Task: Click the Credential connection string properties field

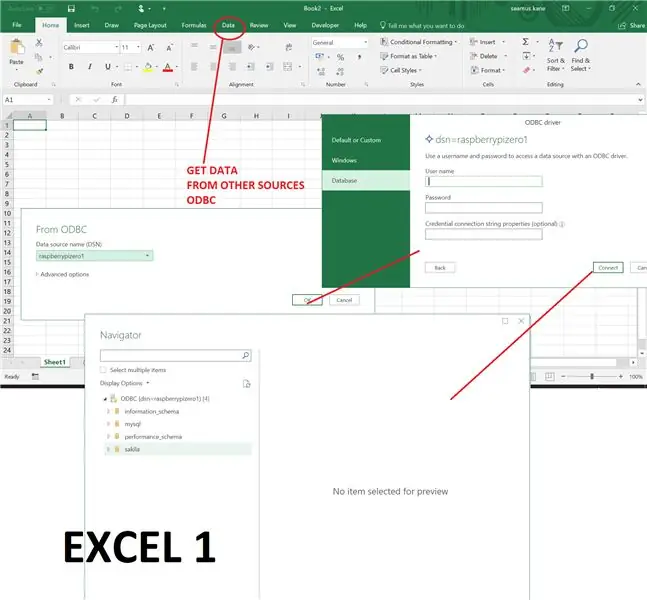Action: 484,234
